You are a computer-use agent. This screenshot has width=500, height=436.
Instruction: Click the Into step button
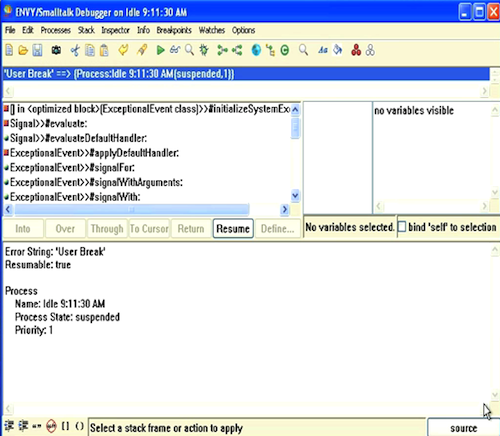pos(23,229)
